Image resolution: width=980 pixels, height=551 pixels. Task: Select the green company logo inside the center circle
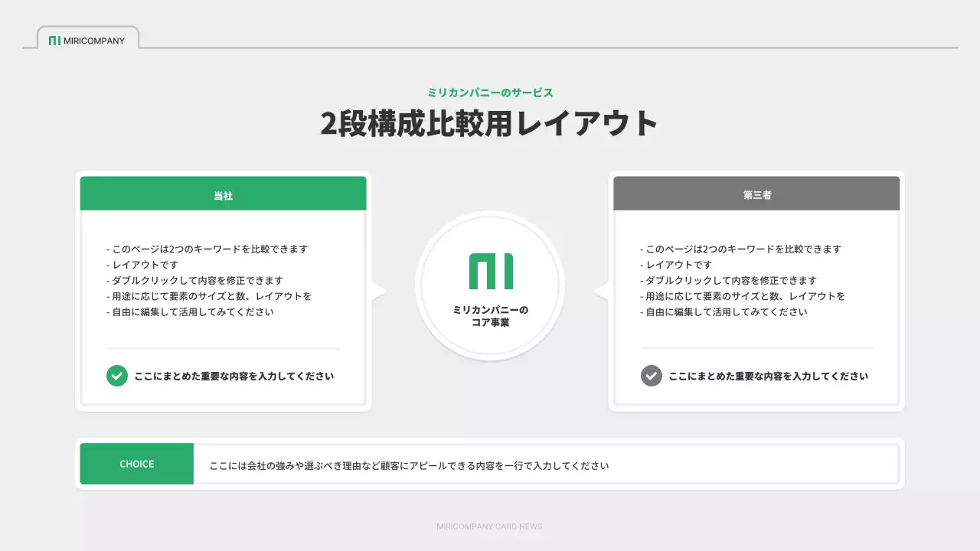coord(490,272)
